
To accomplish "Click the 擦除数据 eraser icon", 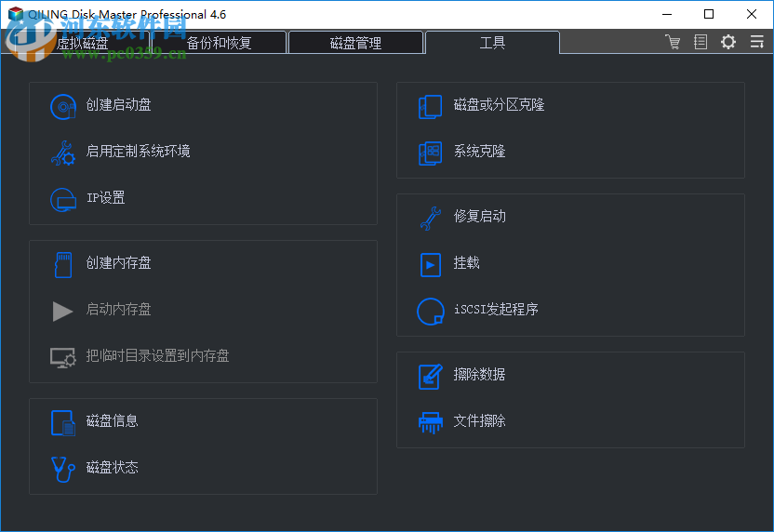I will pos(431,376).
